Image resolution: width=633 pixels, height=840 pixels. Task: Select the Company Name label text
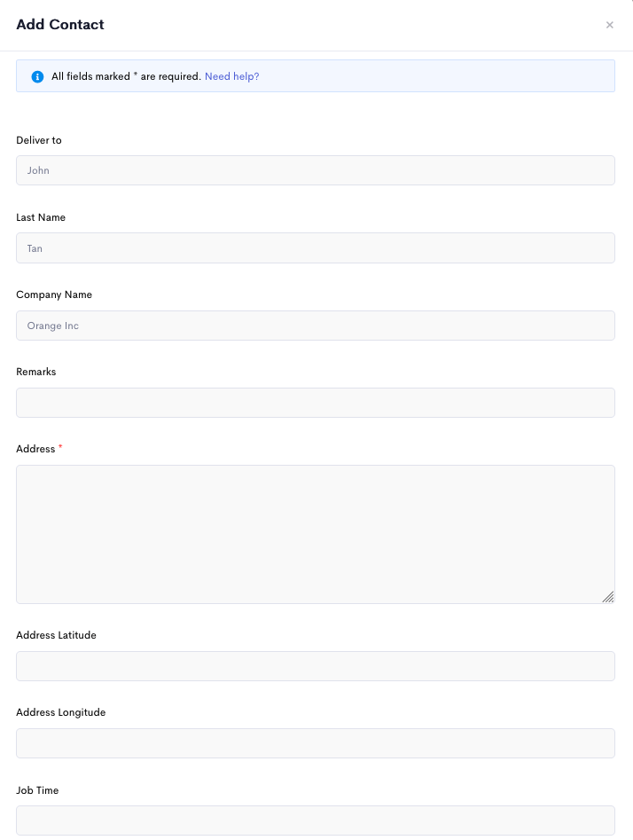pos(54,294)
